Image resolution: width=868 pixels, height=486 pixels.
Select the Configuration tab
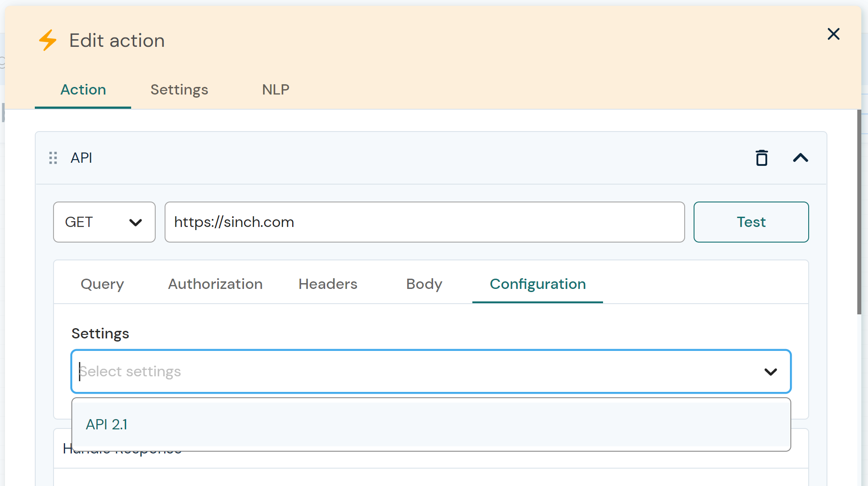(537, 284)
